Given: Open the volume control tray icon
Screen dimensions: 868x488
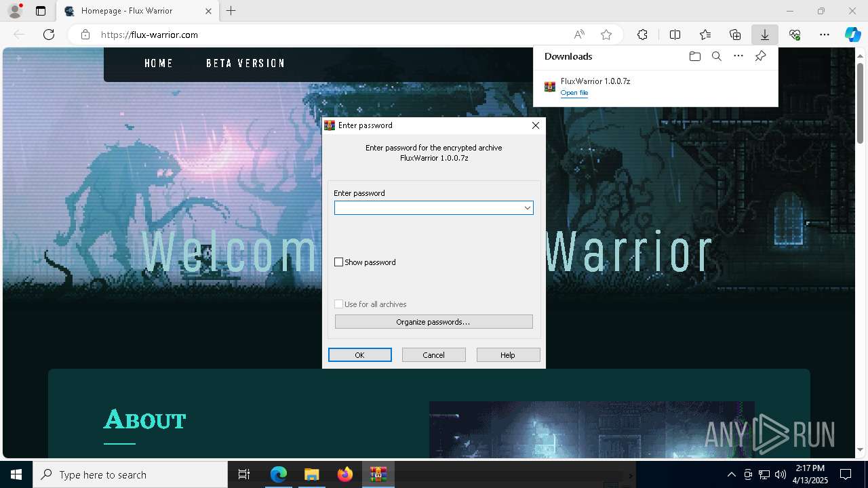Looking at the screenshot, I should 781,474.
